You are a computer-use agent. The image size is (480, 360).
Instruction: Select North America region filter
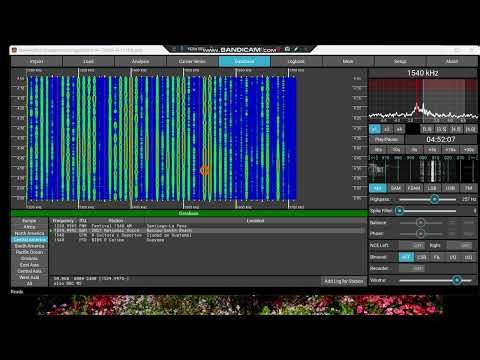coord(29,233)
